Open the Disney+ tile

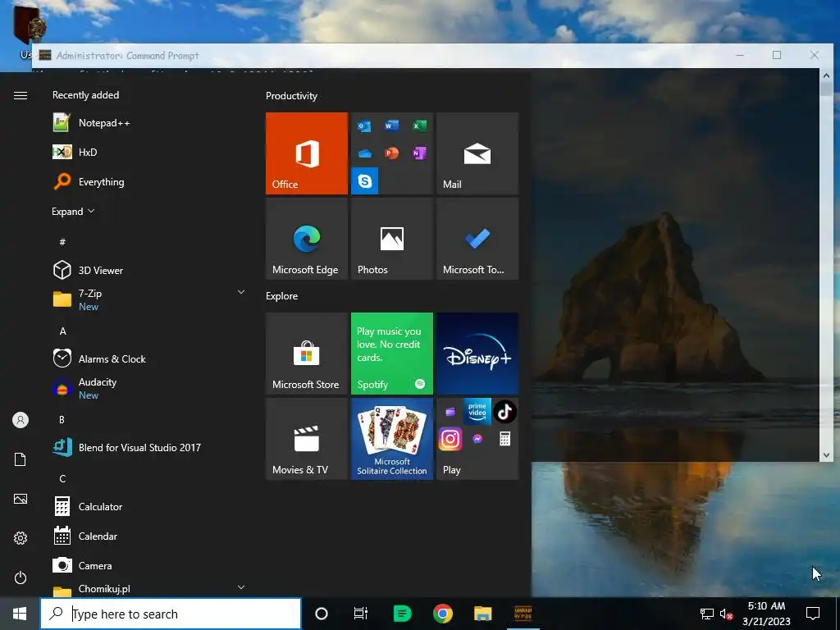pos(477,354)
